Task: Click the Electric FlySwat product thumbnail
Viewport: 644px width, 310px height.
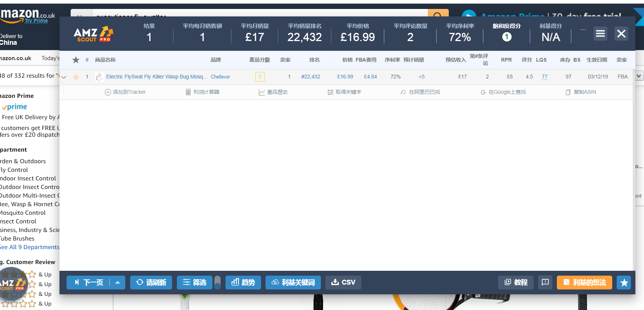Action: point(99,77)
